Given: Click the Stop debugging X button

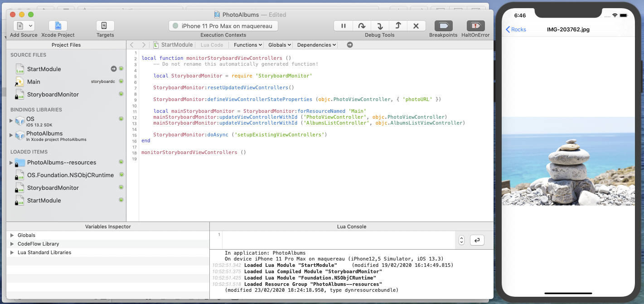Looking at the screenshot, I should tap(416, 26).
